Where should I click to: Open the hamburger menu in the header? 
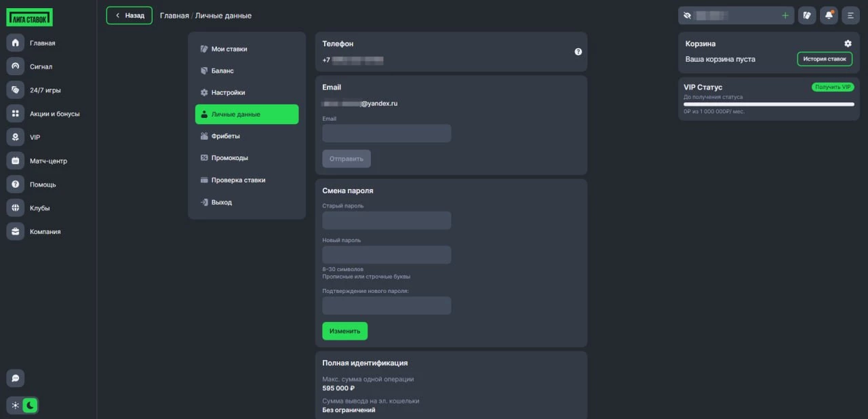[x=850, y=15]
